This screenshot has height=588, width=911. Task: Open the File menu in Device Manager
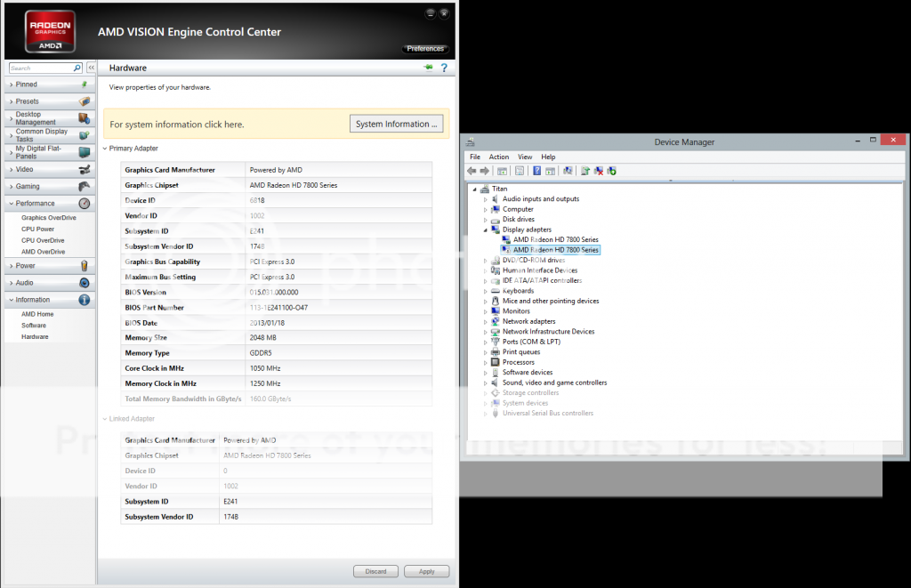475,157
